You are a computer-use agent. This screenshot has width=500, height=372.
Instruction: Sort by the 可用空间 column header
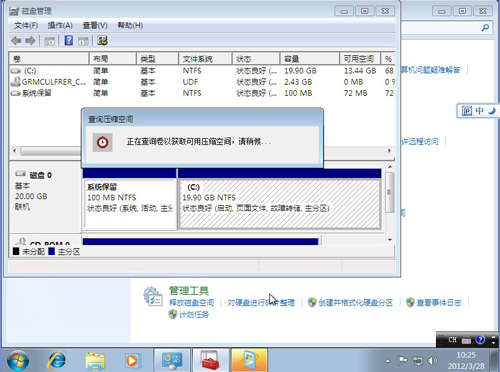(x=360, y=59)
